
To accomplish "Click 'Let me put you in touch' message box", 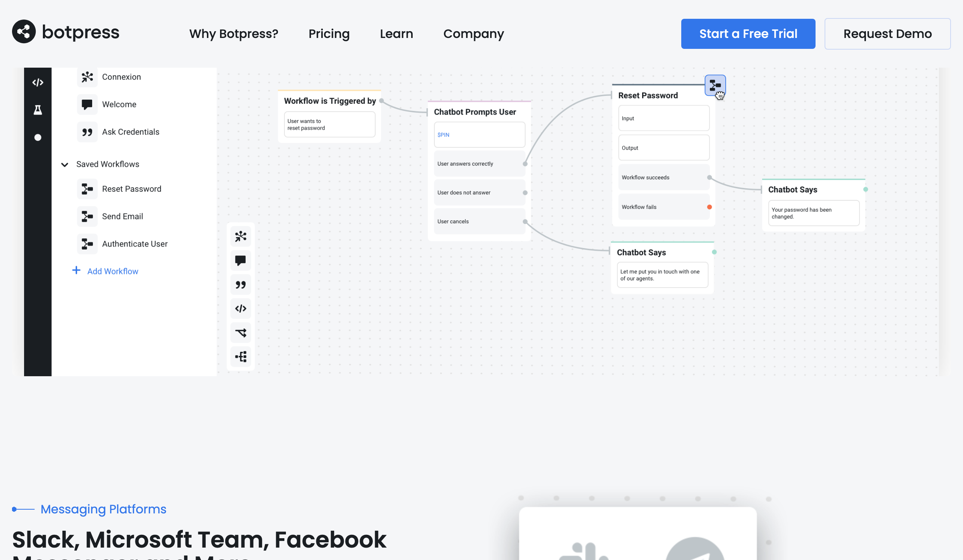I will point(662,275).
